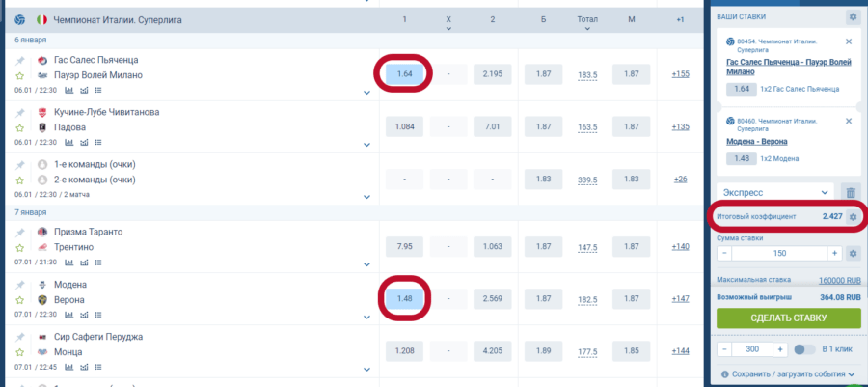
Task: Open stake amount settings gear
Action: coord(852,253)
